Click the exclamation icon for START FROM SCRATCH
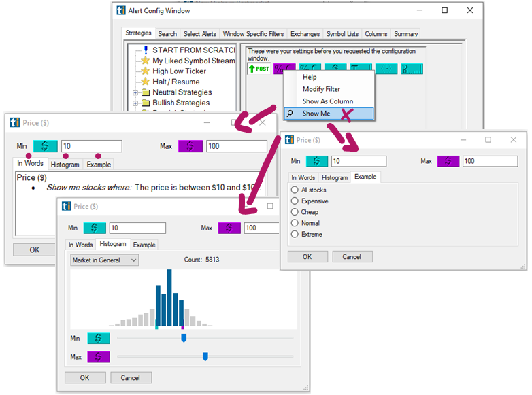The height and width of the screenshot is (395, 532). point(145,50)
